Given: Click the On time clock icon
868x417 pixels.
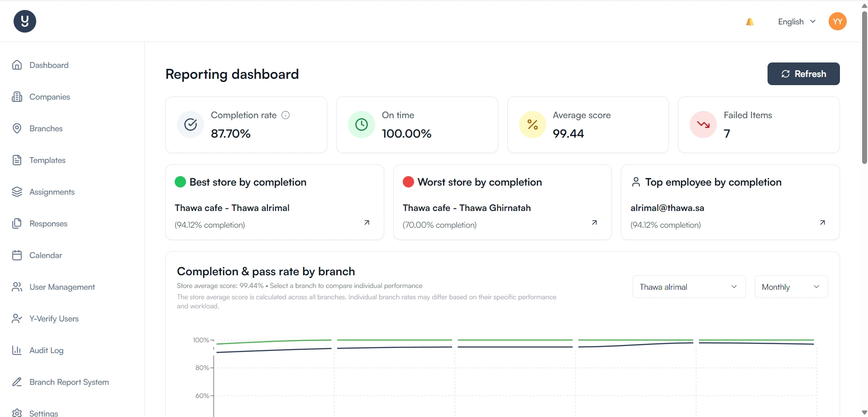Looking at the screenshot, I should tap(361, 125).
